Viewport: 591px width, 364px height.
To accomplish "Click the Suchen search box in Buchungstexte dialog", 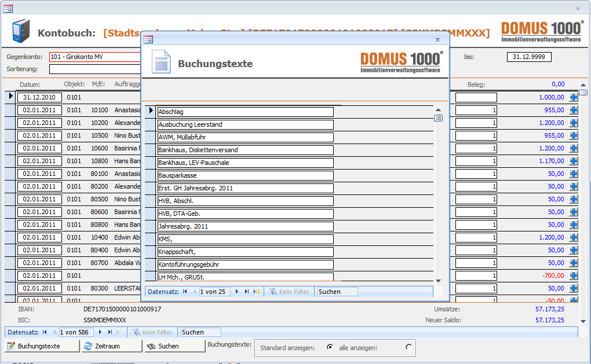I will (x=338, y=292).
